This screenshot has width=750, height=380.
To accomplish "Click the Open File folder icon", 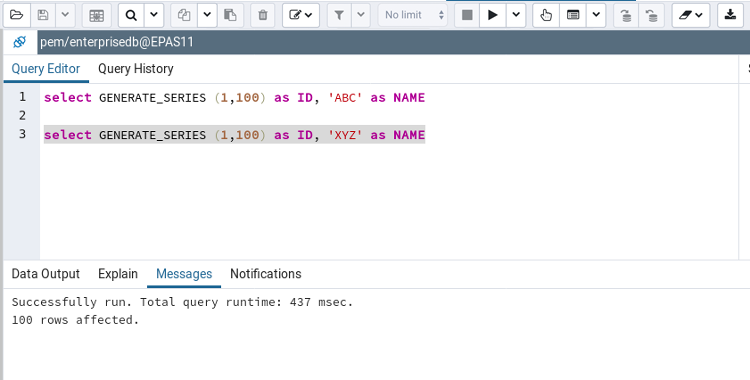I will (17, 15).
